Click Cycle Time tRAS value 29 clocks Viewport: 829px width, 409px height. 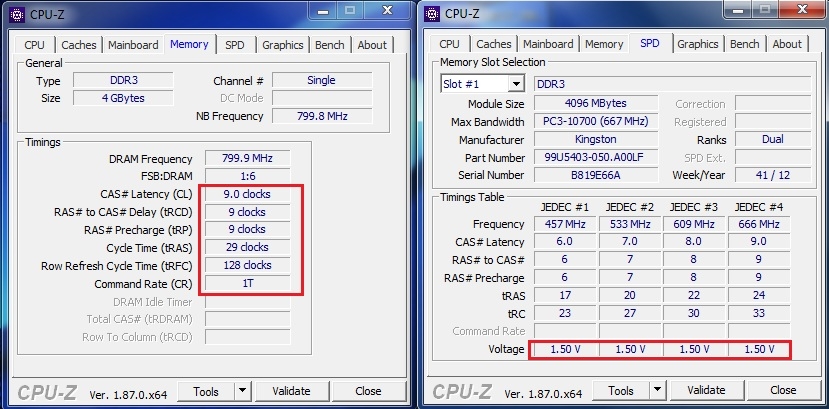[x=247, y=247]
